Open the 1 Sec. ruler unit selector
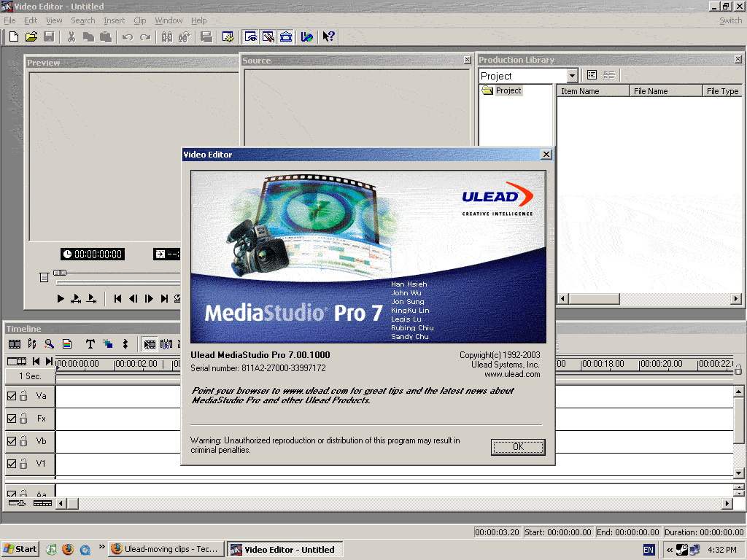 coord(30,376)
